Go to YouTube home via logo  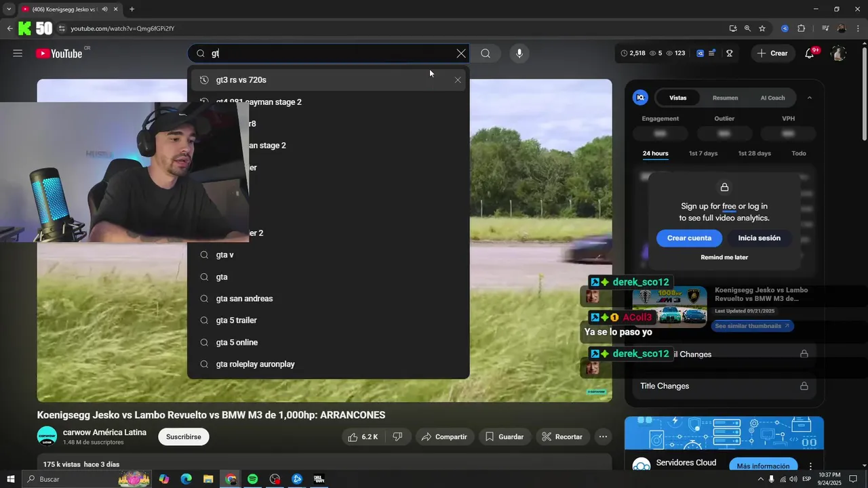tap(59, 54)
